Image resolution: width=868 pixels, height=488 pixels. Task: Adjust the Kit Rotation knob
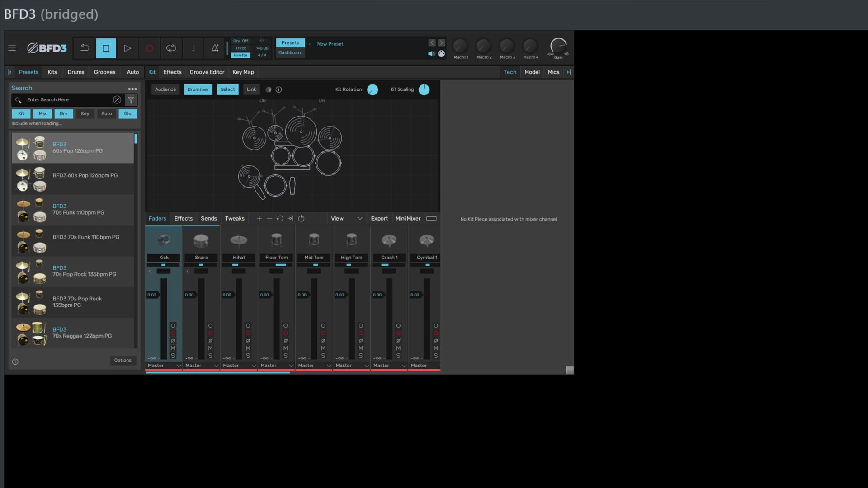coord(373,90)
